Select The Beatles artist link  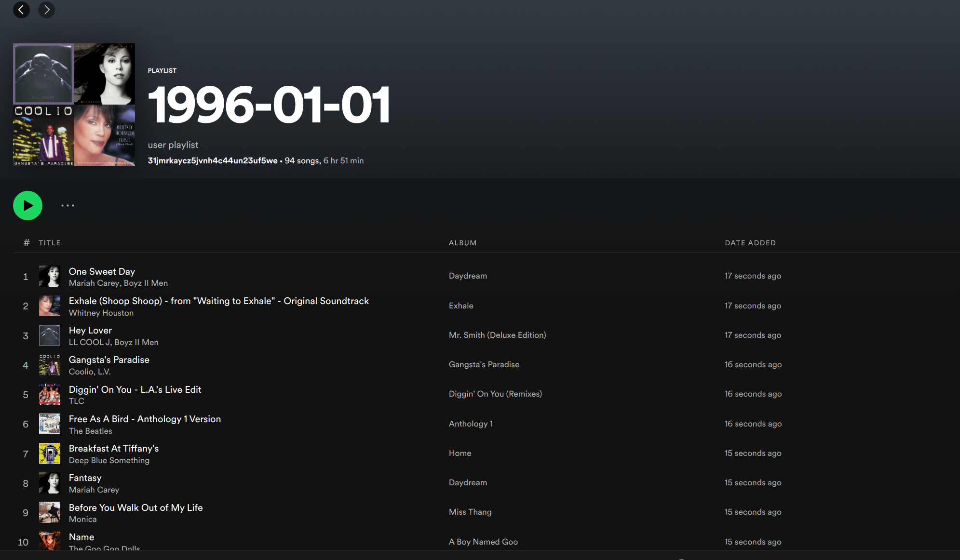[90, 431]
